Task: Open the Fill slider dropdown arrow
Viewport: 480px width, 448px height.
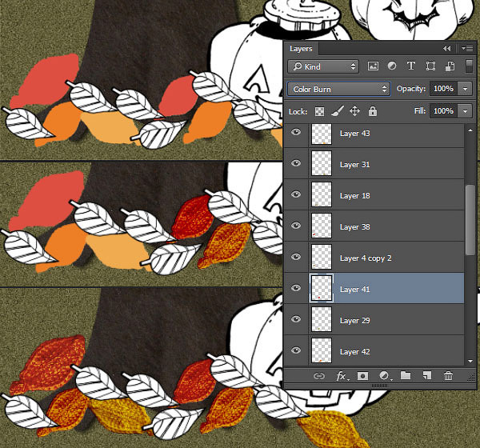Action: point(466,111)
